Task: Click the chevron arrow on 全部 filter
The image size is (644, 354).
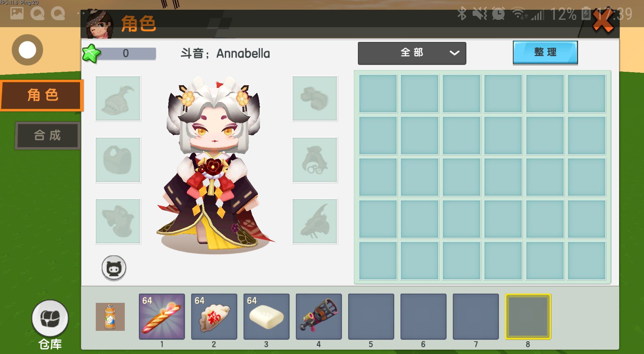Action: 454,53
